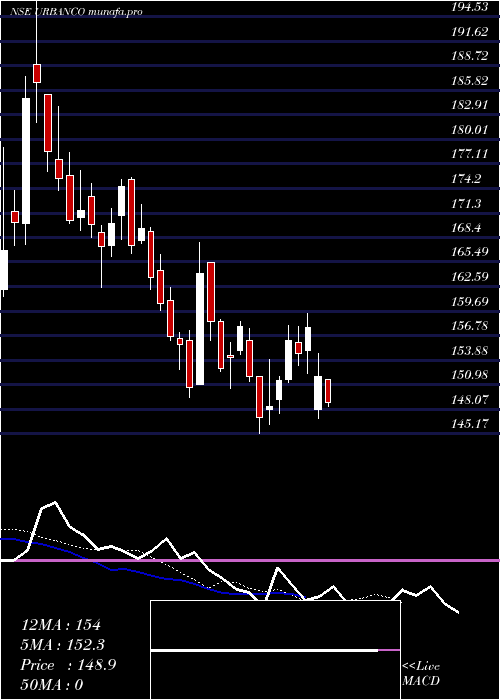Click the '12MA : 154' readout
Screen dimensions: 500x700
pos(62,625)
